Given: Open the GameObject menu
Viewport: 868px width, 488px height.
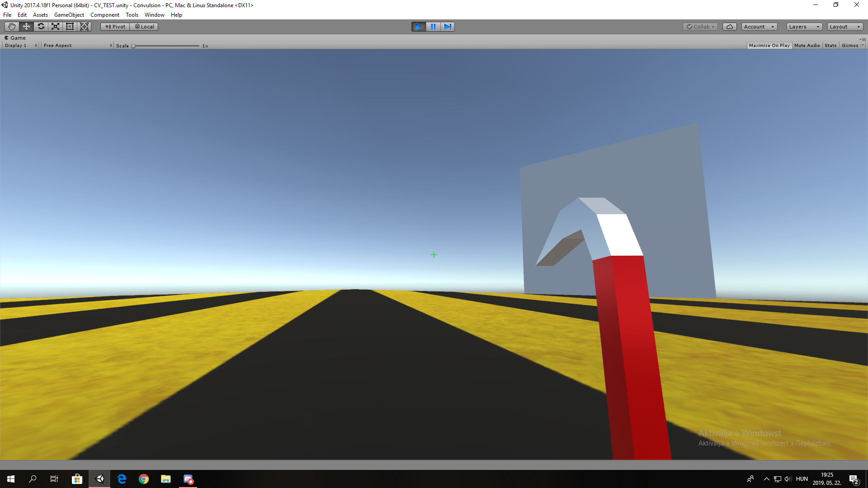Looking at the screenshot, I should click(x=69, y=15).
